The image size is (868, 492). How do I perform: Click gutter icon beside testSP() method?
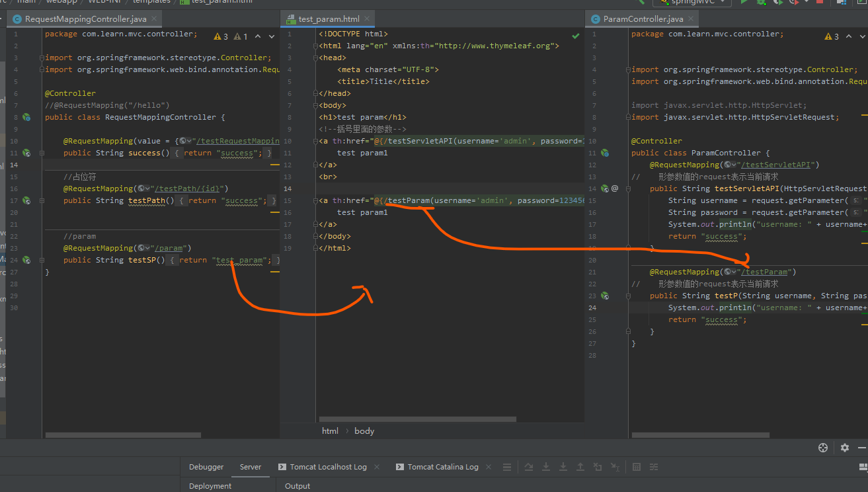coord(26,260)
